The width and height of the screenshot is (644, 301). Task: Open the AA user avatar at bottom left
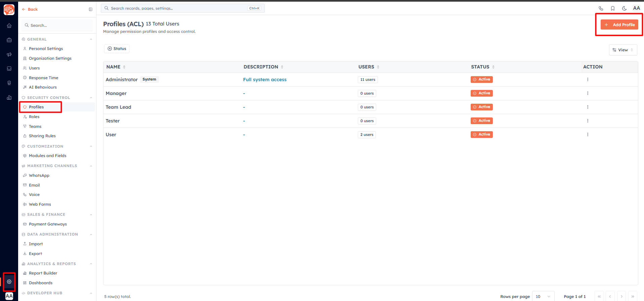[9, 296]
